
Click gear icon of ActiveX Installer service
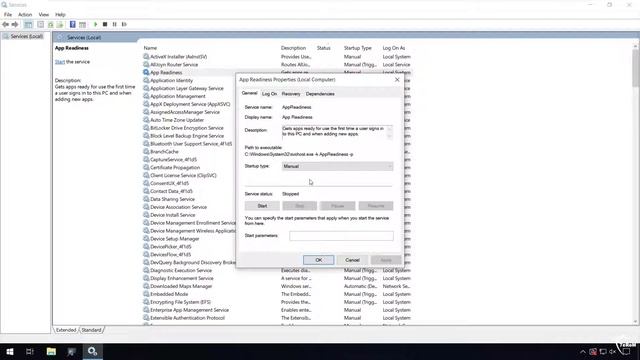pyautogui.click(x=146, y=57)
